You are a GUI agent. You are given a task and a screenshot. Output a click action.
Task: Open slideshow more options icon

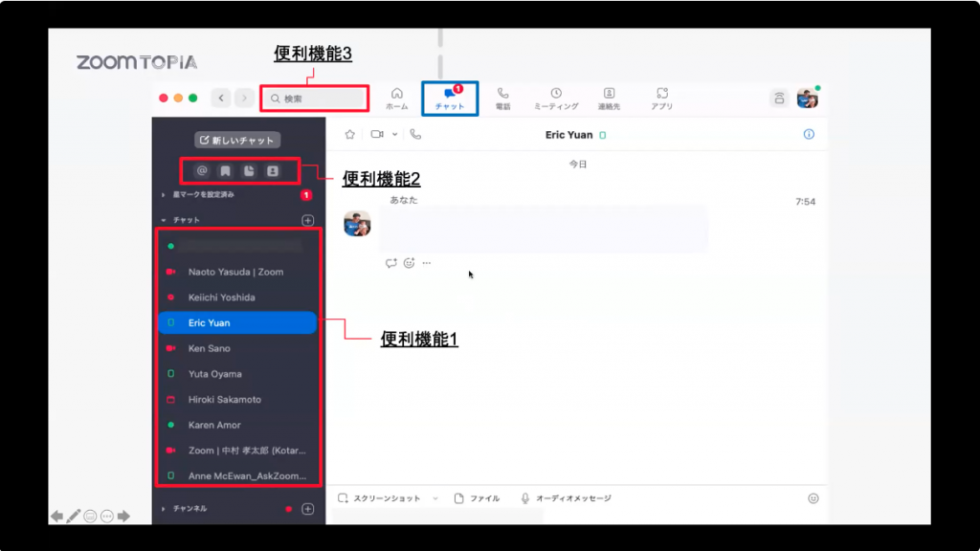point(107,516)
